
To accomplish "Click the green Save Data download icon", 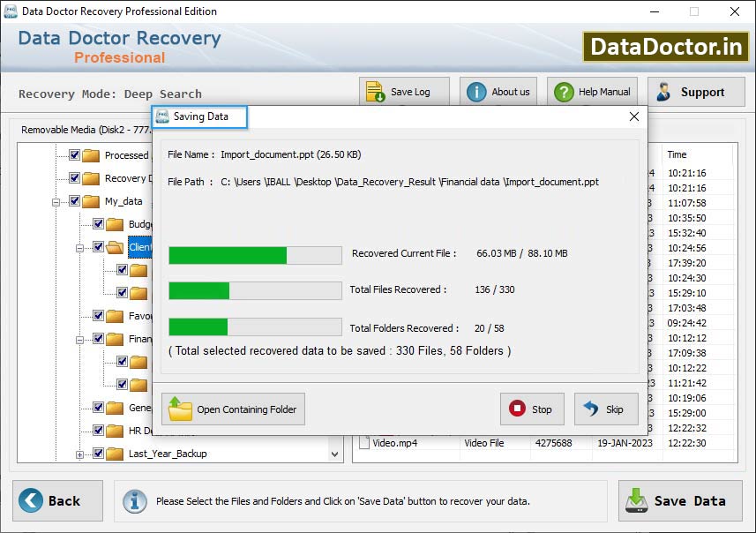I will pos(638,500).
